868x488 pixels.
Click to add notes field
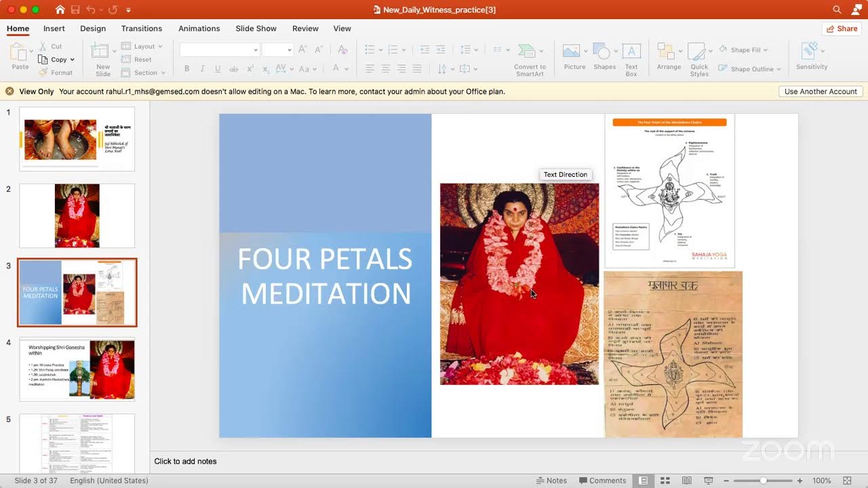pos(185,462)
